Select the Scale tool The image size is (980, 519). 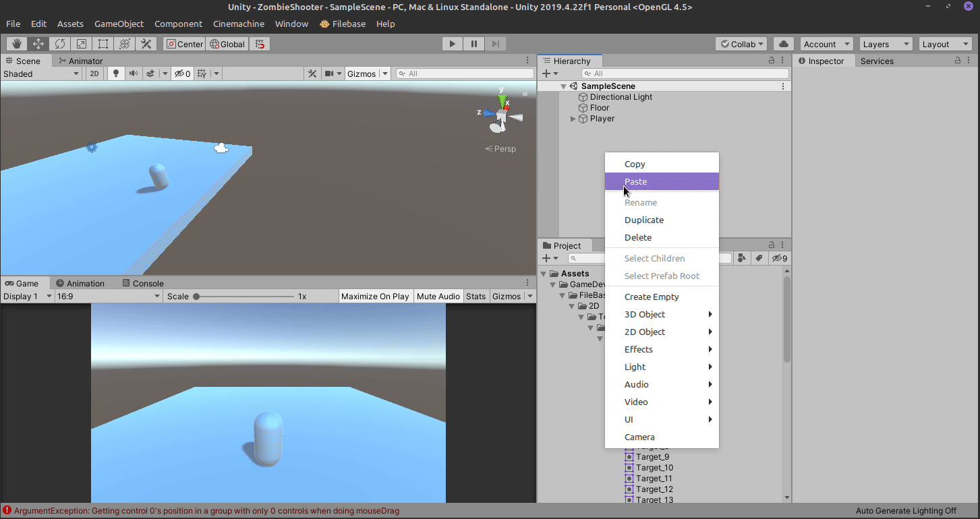pyautogui.click(x=82, y=44)
